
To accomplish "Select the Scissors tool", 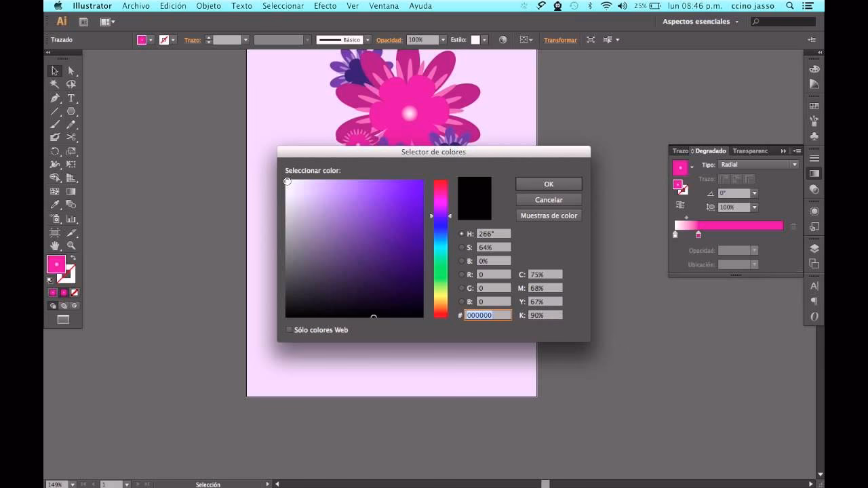I will pyautogui.click(x=71, y=137).
